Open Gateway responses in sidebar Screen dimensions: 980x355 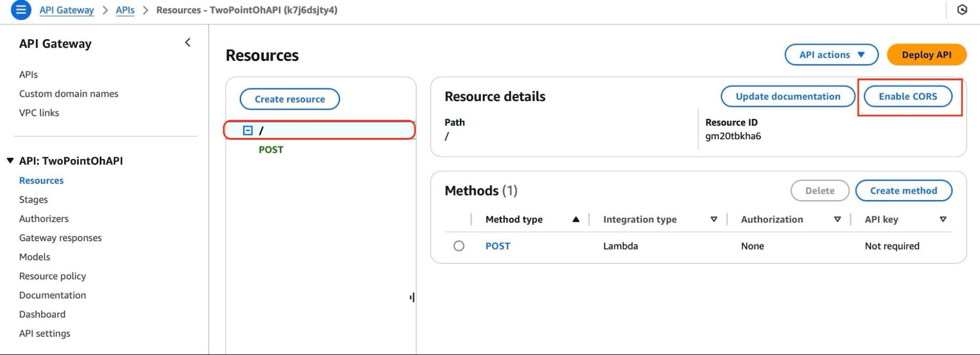click(x=60, y=238)
